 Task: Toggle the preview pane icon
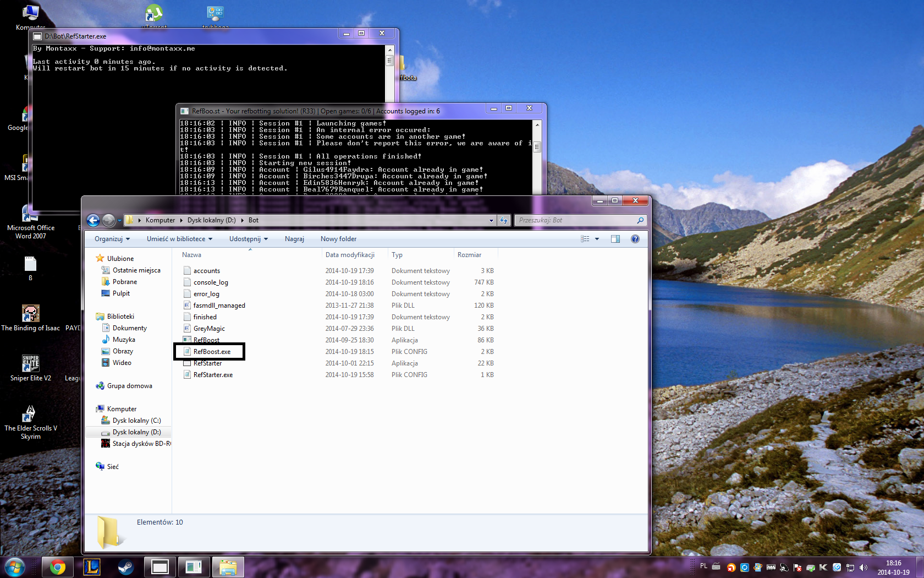[615, 239]
